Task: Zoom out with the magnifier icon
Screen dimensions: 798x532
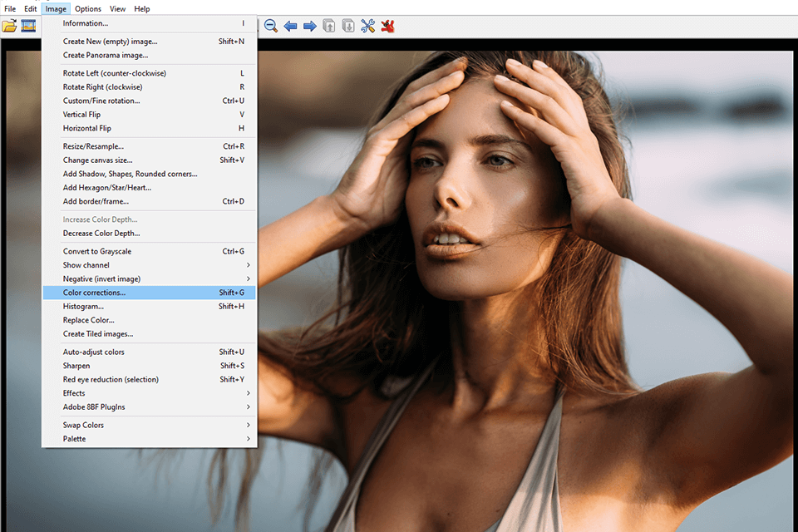Action: pyautogui.click(x=270, y=26)
